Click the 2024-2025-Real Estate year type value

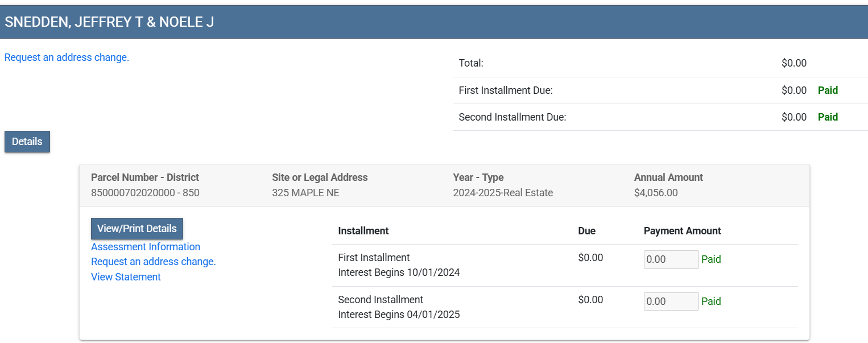503,193
